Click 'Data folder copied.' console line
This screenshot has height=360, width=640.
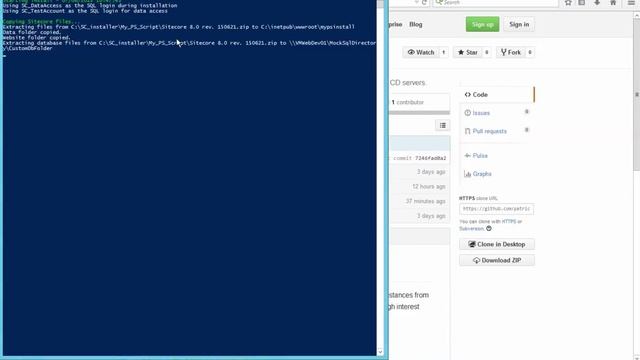pyautogui.click(x=32, y=32)
